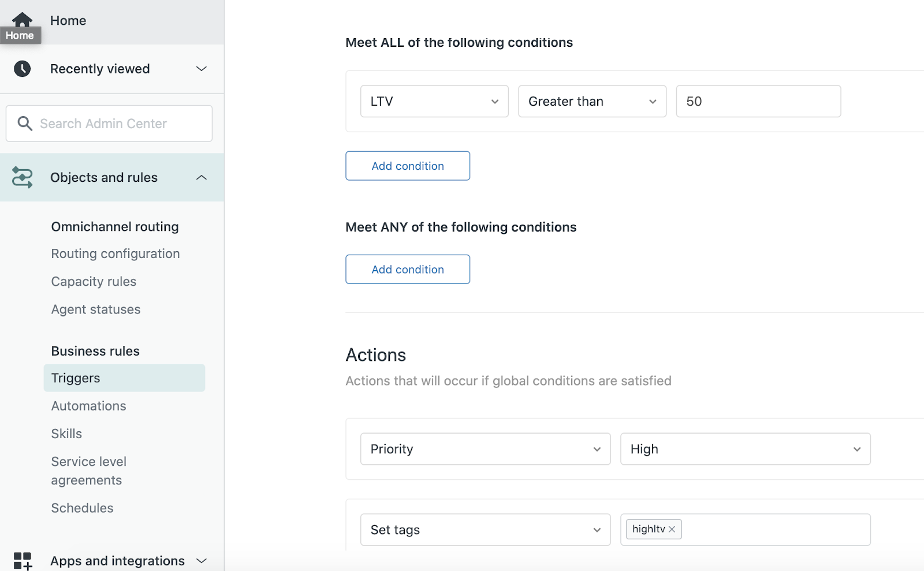
Task: Open Home page label in sidebar
Action: point(68,20)
